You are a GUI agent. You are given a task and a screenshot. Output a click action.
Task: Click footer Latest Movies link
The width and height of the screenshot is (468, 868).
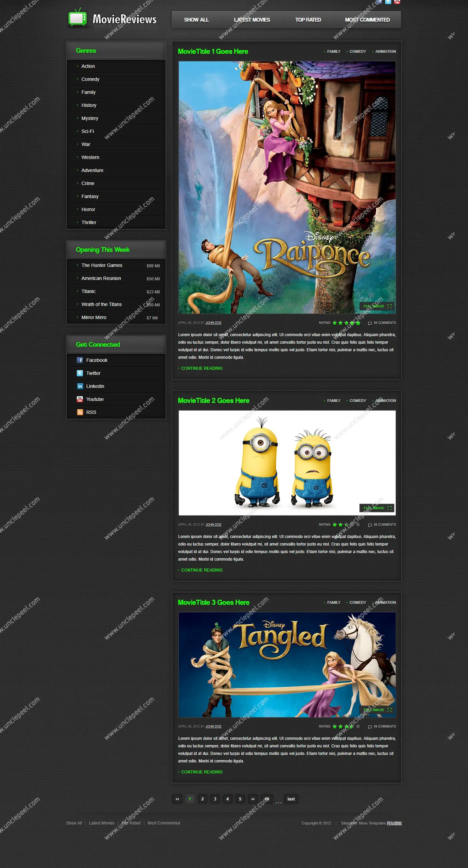[102, 823]
